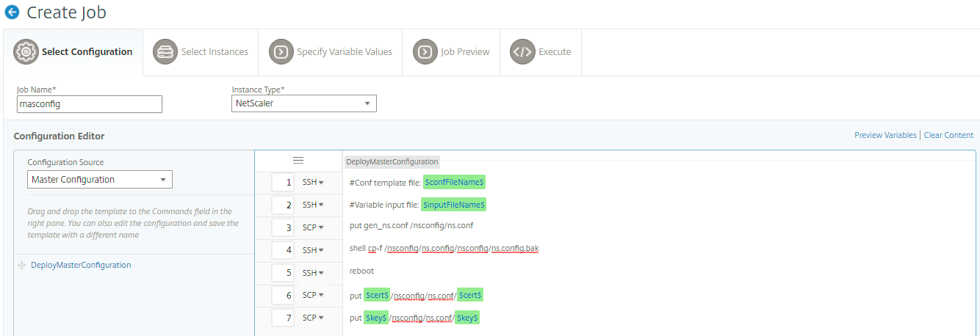Click the trailing $key$ variable on row 7
The image size is (980, 336).
tap(467, 318)
